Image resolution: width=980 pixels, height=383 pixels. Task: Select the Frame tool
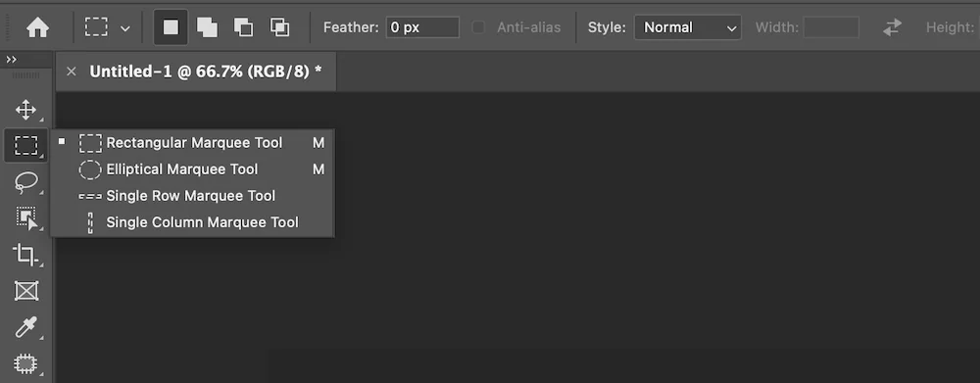tap(25, 291)
